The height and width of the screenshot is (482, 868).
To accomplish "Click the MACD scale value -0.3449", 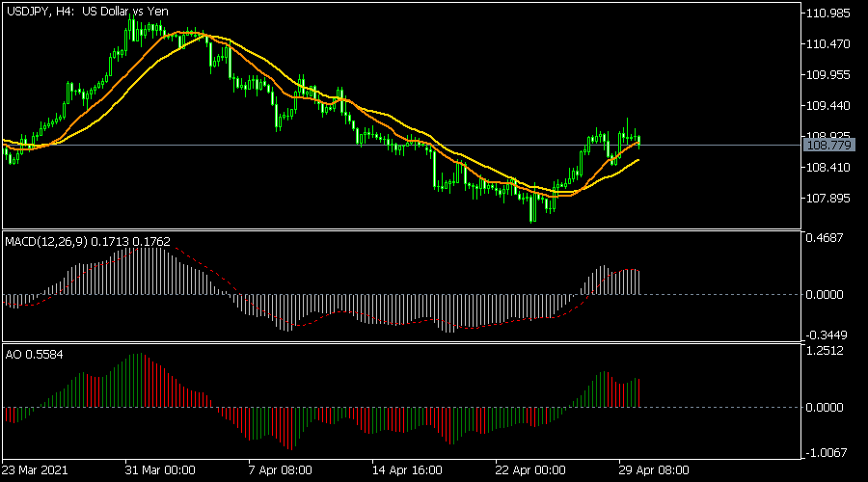I will pyautogui.click(x=827, y=335).
